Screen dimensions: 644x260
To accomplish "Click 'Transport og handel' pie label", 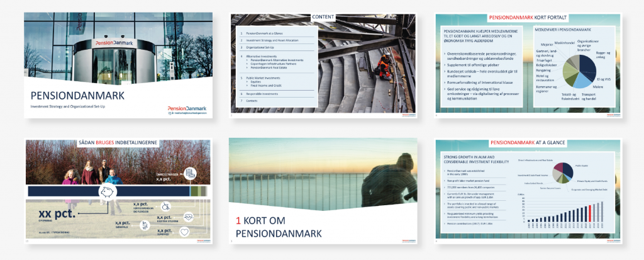I will [589, 97].
